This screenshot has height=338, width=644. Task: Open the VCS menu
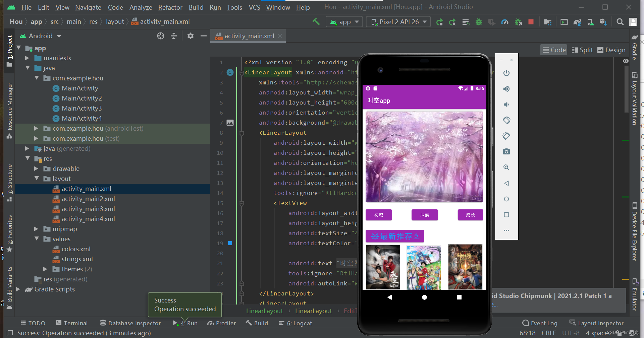[254, 7]
